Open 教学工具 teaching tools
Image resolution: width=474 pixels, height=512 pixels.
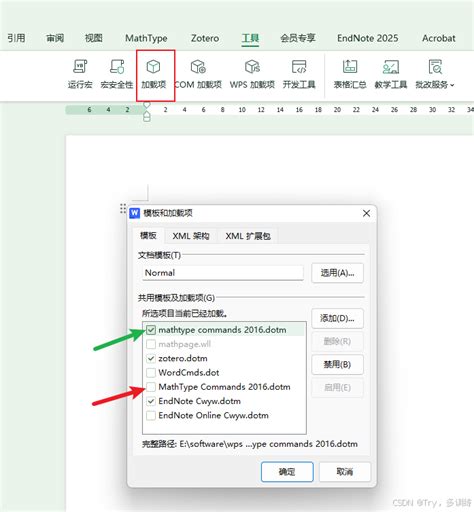(391, 75)
